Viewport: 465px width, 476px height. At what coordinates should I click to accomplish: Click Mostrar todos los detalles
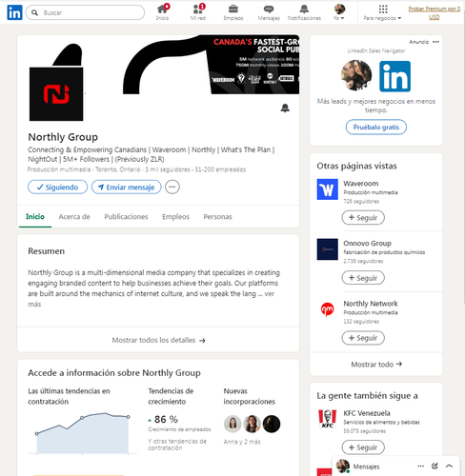(158, 340)
